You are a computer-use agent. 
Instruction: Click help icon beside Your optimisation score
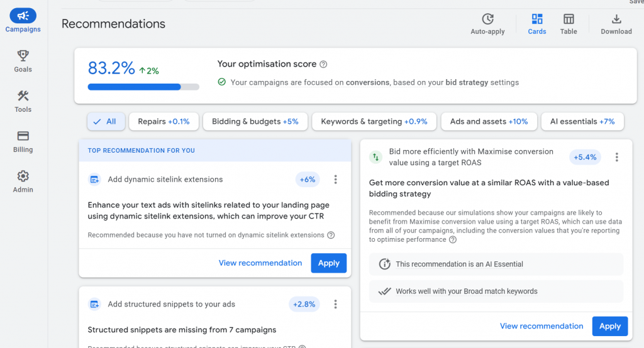pos(323,65)
